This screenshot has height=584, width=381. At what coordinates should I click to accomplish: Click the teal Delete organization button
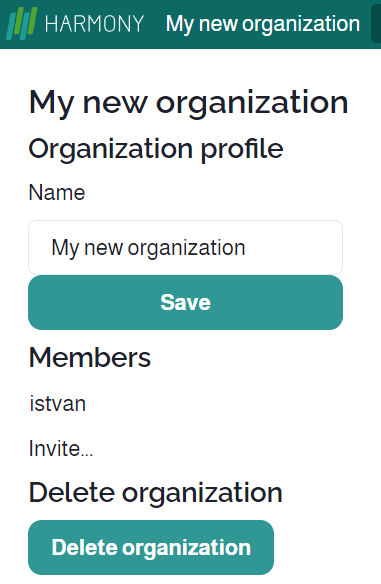[x=151, y=548]
